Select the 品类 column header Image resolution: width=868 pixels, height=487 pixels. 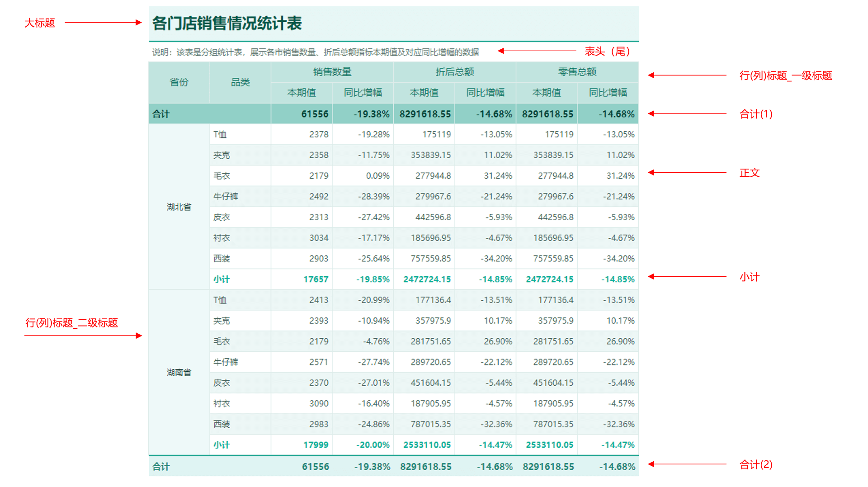[240, 82]
